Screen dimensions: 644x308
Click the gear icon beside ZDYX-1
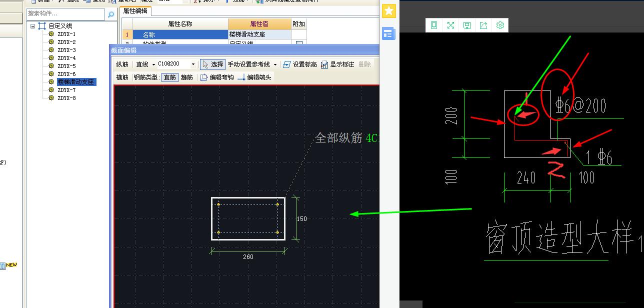(x=51, y=34)
